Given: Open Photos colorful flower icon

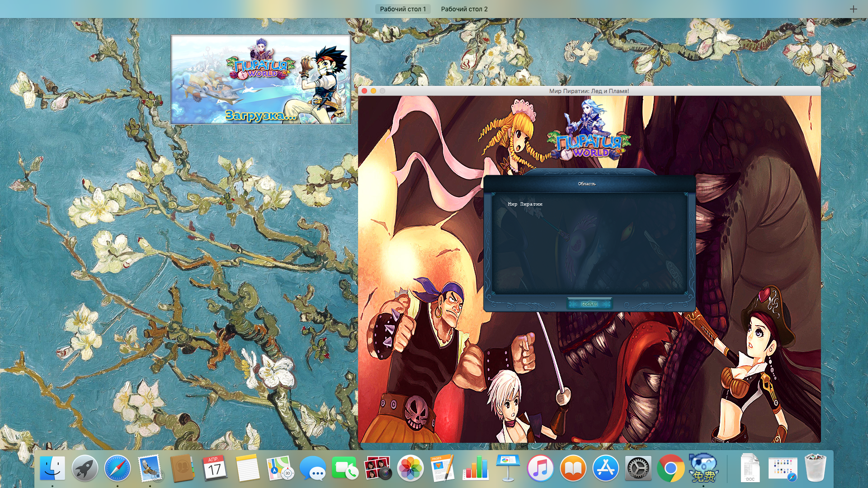Looking at the screenshot, I should 410,468.
